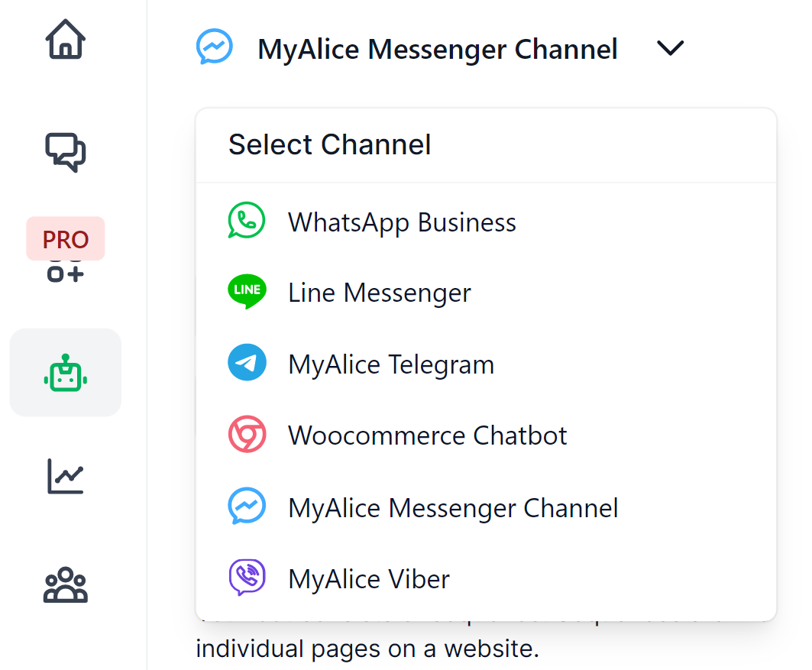Click the Line Messenger green logo

(x=247, y=292)
